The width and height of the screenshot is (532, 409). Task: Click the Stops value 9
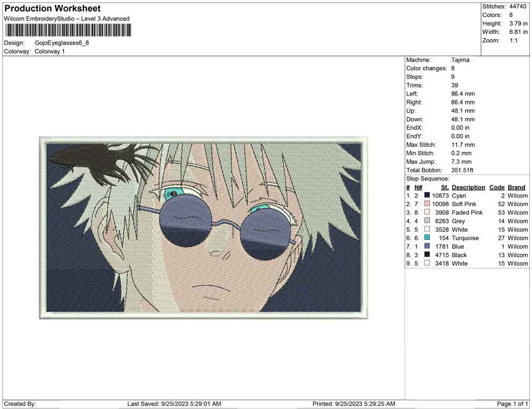453,77
